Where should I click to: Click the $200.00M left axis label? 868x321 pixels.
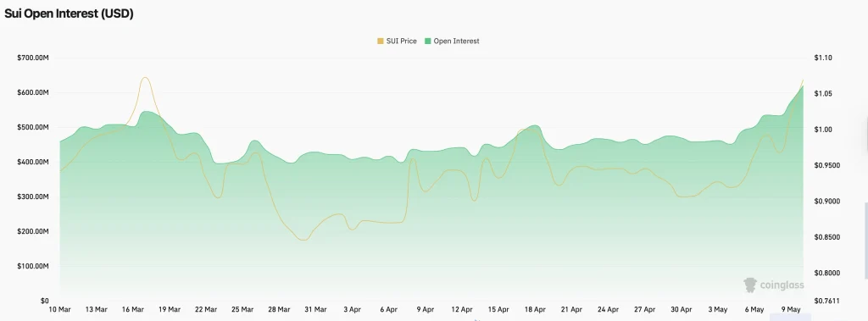(33, 231)
